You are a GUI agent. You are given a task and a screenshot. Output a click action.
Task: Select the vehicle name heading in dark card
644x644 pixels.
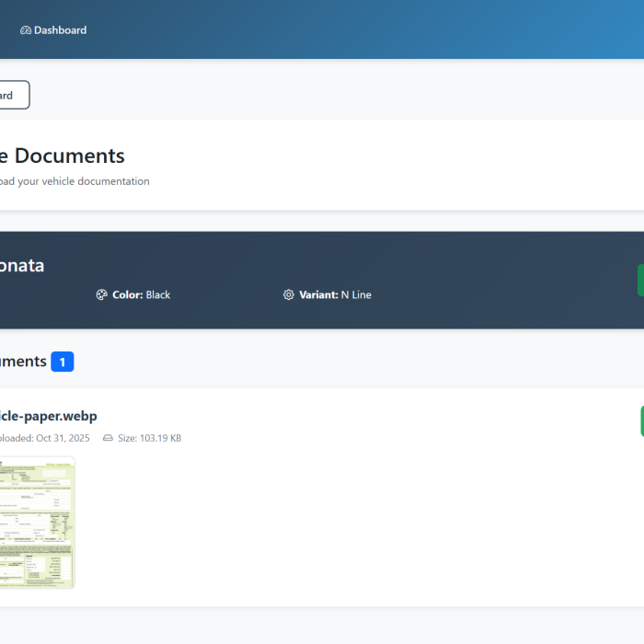[x=22, y=266]
